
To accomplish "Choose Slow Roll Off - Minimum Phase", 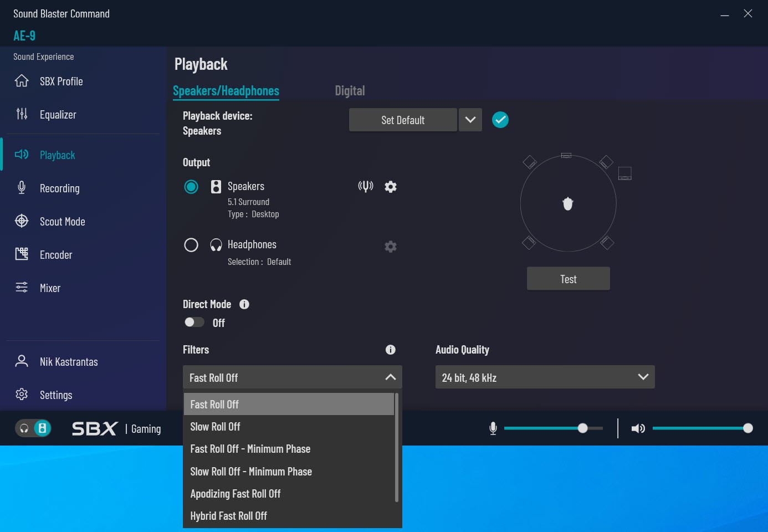I will (x=289, y=472).
